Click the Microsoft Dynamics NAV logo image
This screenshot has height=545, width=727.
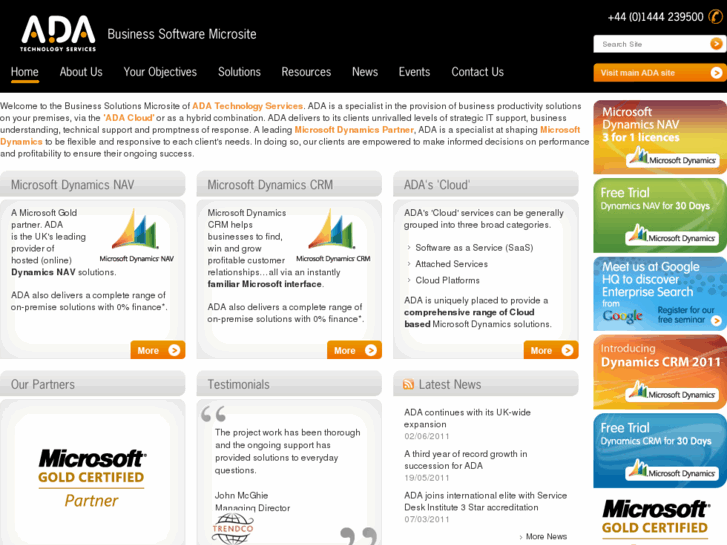click(136, 236)
